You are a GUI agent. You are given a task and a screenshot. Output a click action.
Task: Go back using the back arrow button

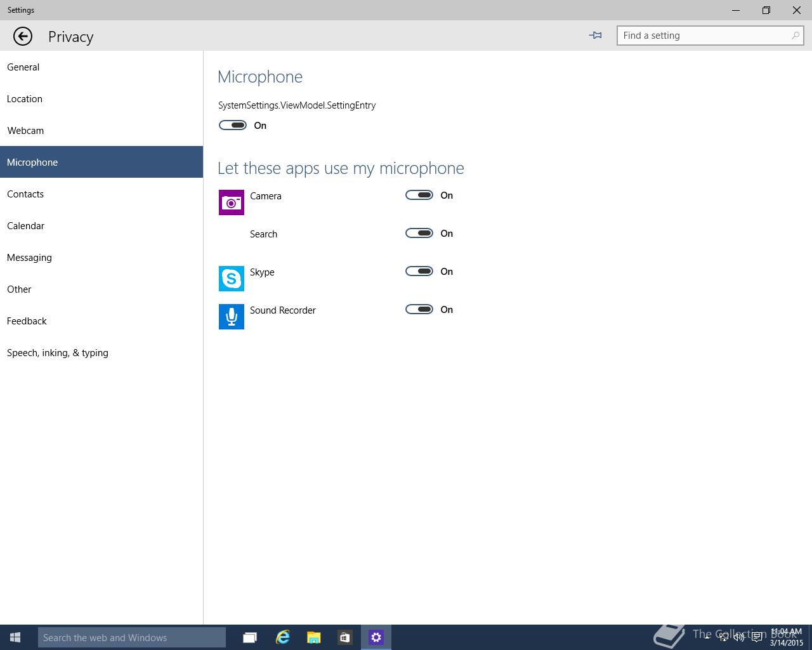pos(23,36)
